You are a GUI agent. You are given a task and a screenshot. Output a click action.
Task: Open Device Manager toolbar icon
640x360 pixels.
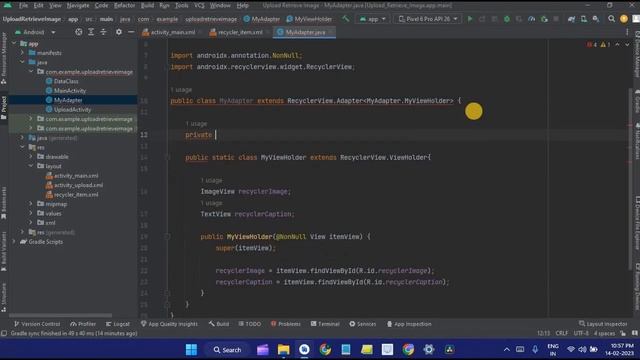584,19
